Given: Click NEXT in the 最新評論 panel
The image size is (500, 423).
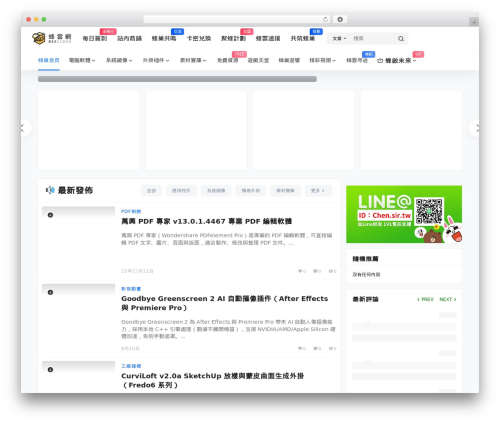Looking at the screenshot, I should tap(448, 299).
